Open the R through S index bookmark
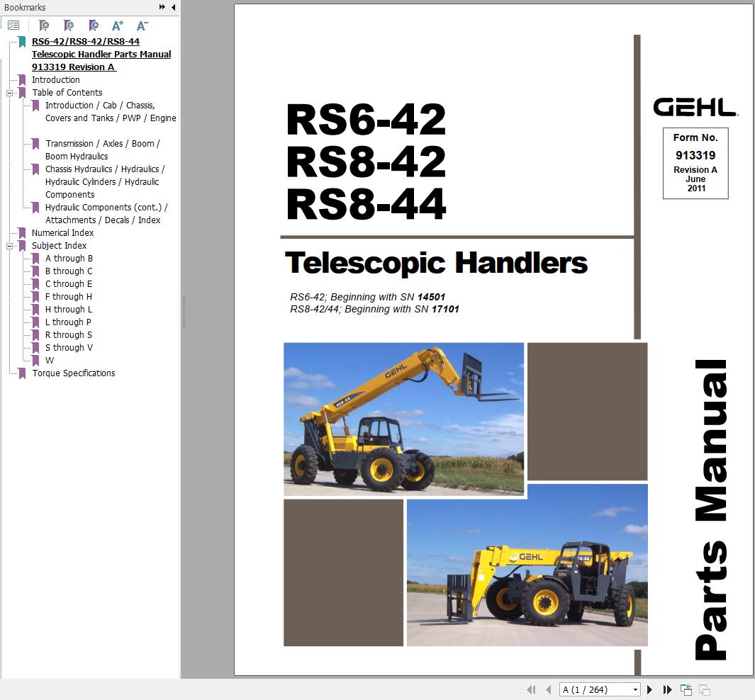This screenshot has width=755, height=700. tap(68, 335)
